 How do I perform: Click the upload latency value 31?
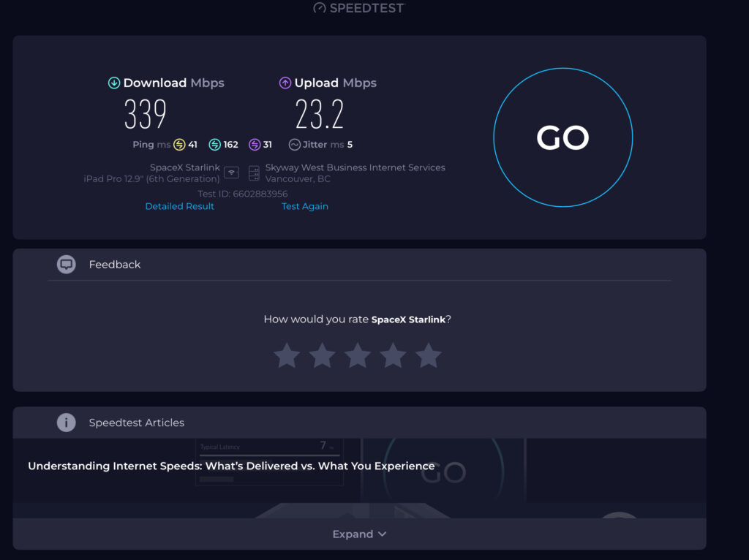(268, 145)
